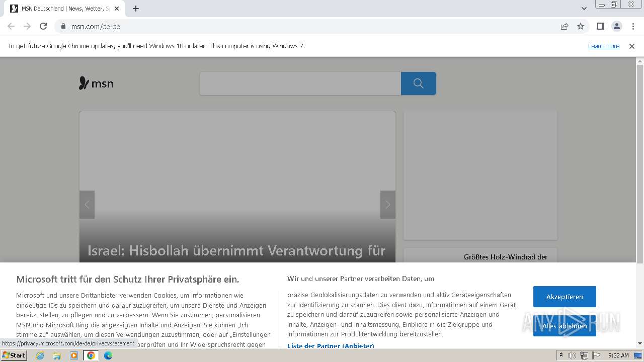
Task: Open Action Center flag icon
Action: point(596,355)
